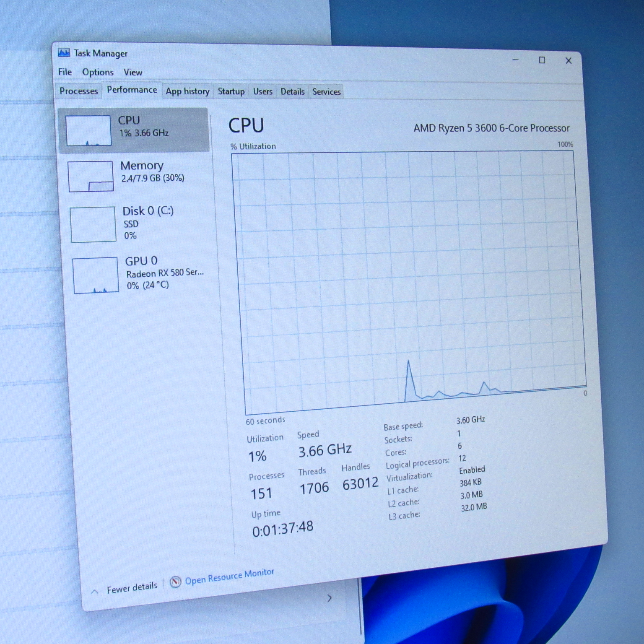The image size is (644, 644).
Task: Select the GPU 0 graph thumbnail
Action: pos(96,275)
